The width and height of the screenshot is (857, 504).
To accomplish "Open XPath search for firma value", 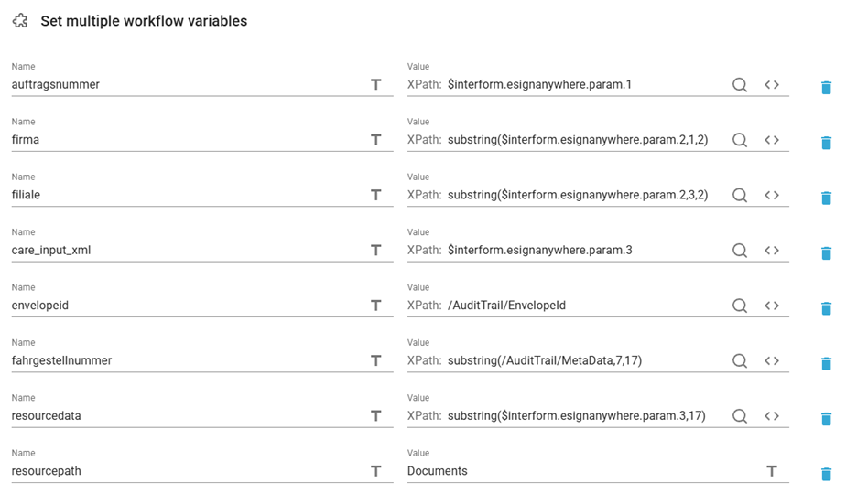I will [x=740, y=140].
